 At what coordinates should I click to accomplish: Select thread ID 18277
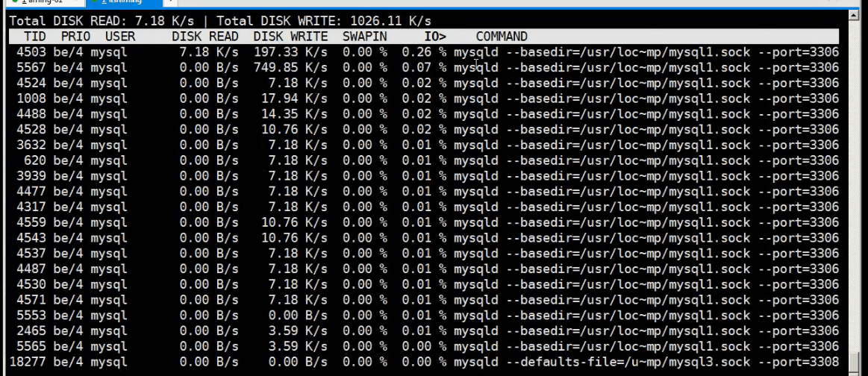point(28,362)
